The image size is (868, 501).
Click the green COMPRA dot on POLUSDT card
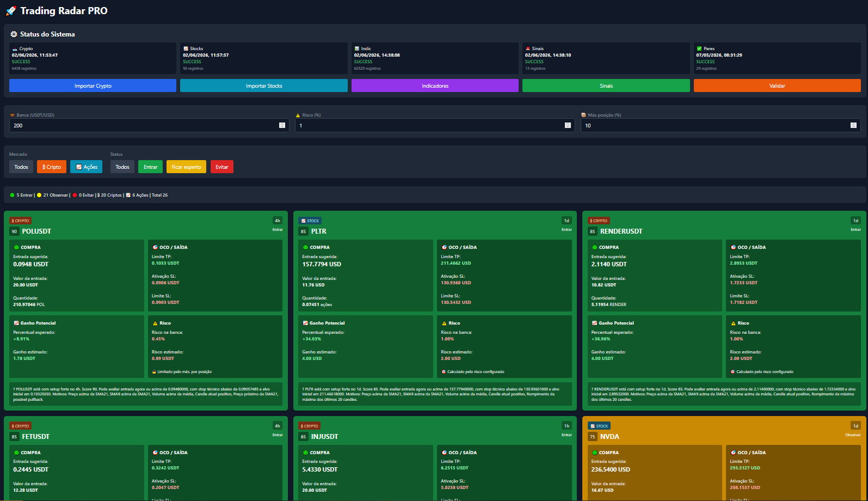point(16,247)
